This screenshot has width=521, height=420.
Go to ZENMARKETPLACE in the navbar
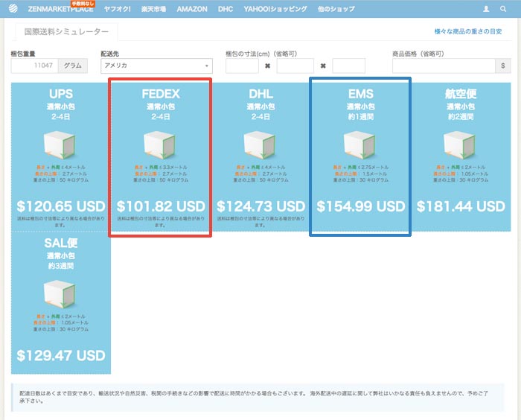click(x=60, y=10)
